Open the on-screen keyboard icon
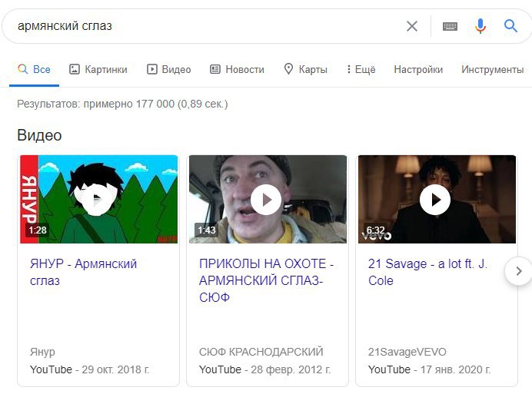Screen dimensions: 532x404 pos(450,26)
